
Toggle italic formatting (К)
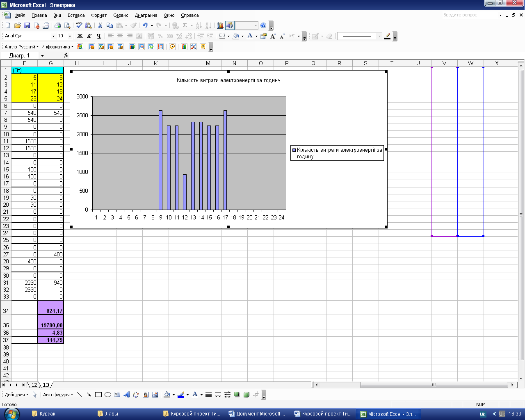[89, 36]
